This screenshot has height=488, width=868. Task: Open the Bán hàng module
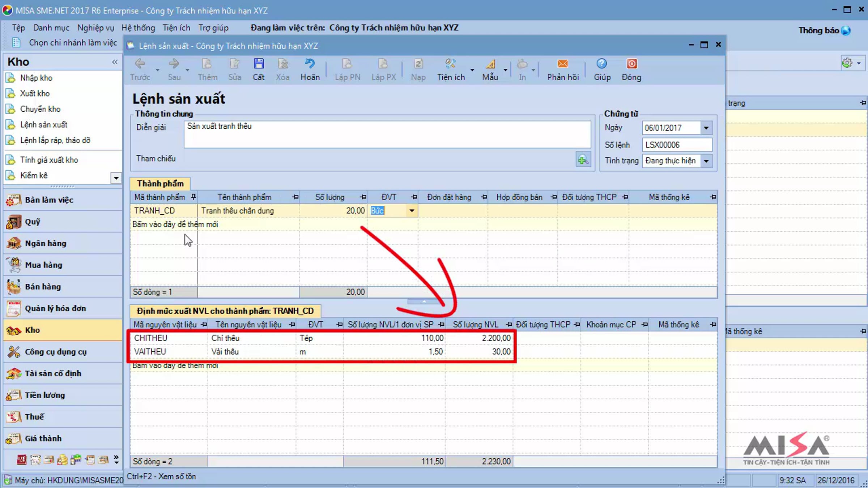pyautogui.click(x=63, y=287)
